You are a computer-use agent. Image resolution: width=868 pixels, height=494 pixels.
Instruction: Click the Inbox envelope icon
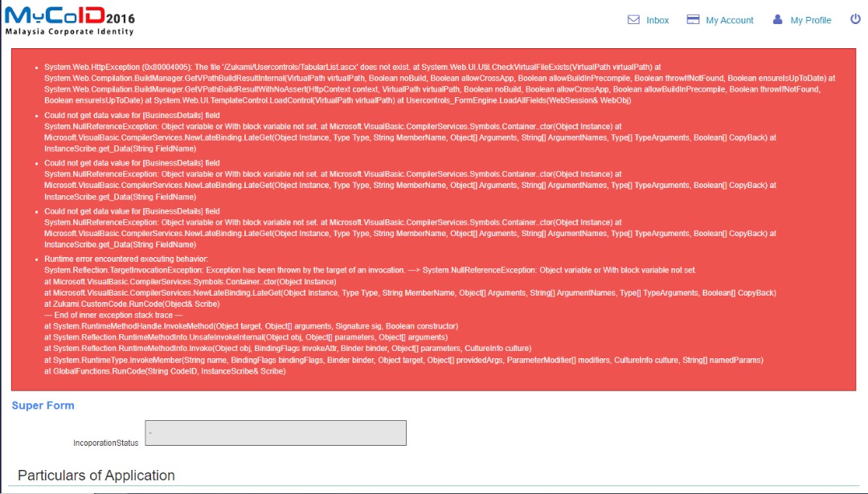click(x=633, y=20)
